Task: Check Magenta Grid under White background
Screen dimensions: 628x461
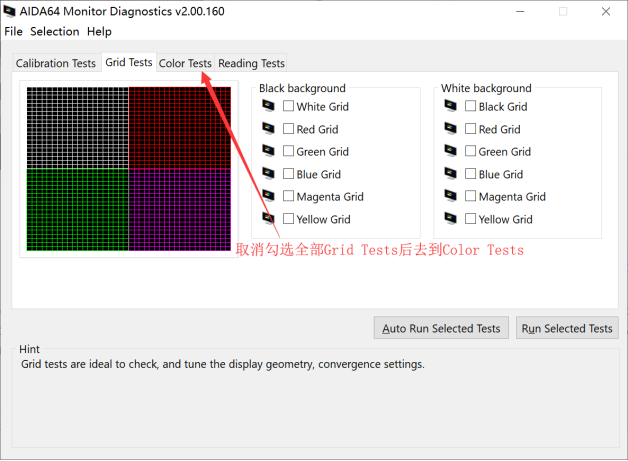Action: (471, 196)
